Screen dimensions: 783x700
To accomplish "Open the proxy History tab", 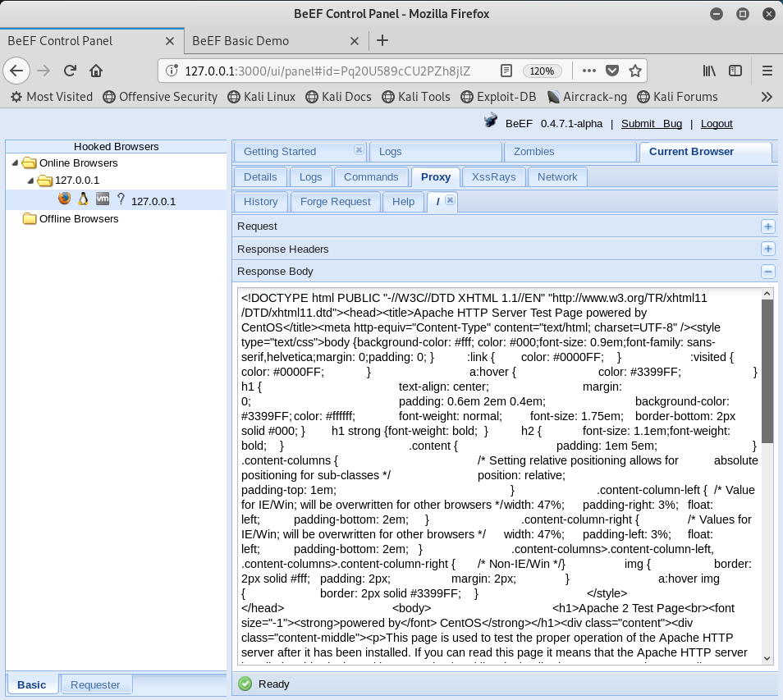I will (x=261, y=201).
